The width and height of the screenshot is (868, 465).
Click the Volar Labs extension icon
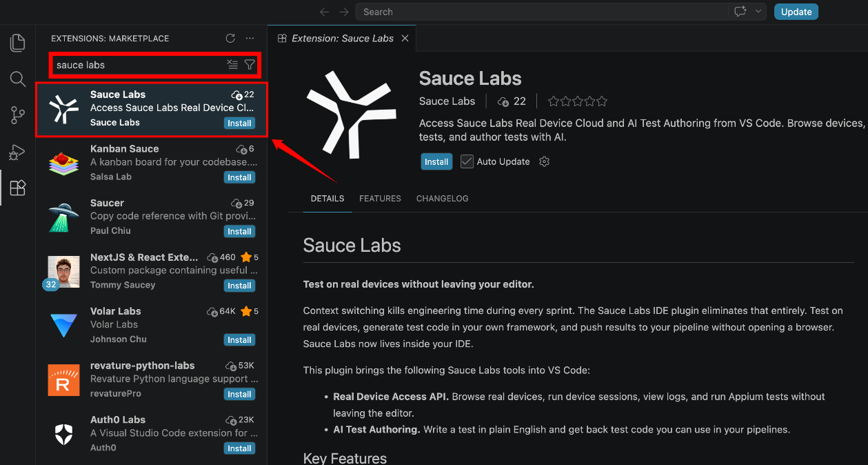pos(63,326)
